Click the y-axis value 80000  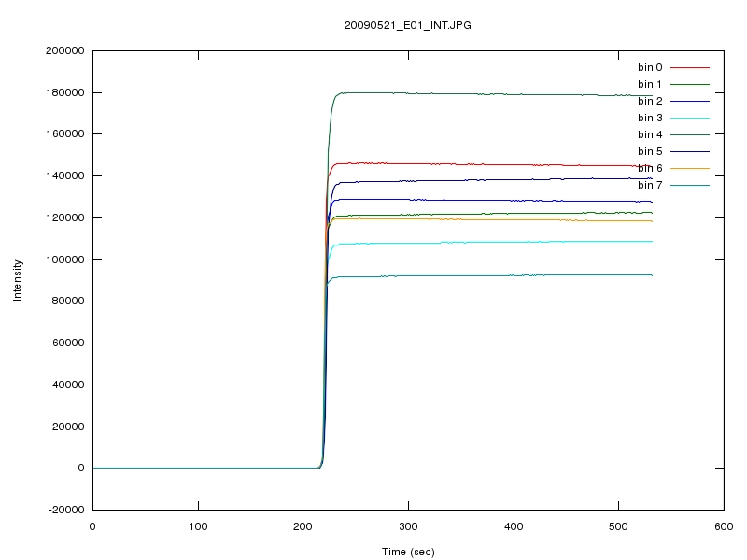pos(67,301)
